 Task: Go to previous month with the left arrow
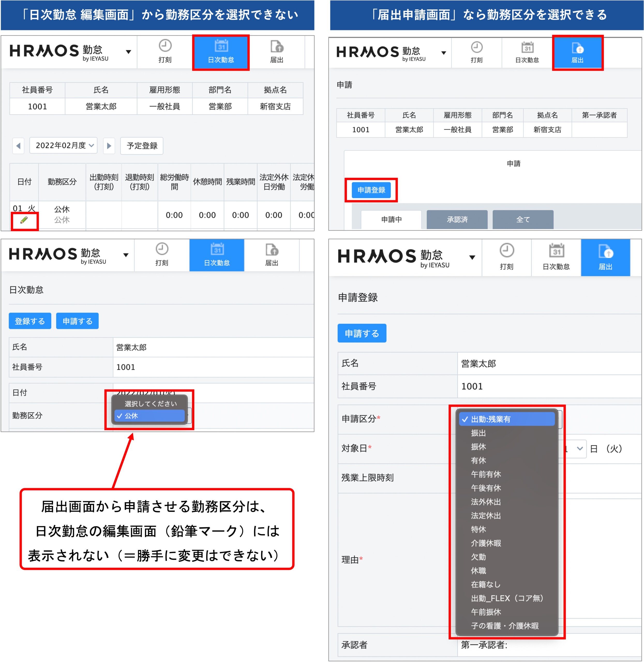coord(18,146)
